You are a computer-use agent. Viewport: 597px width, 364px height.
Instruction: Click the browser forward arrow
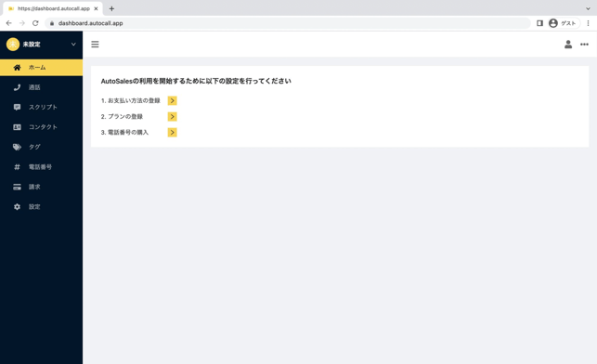click(22, 23)
